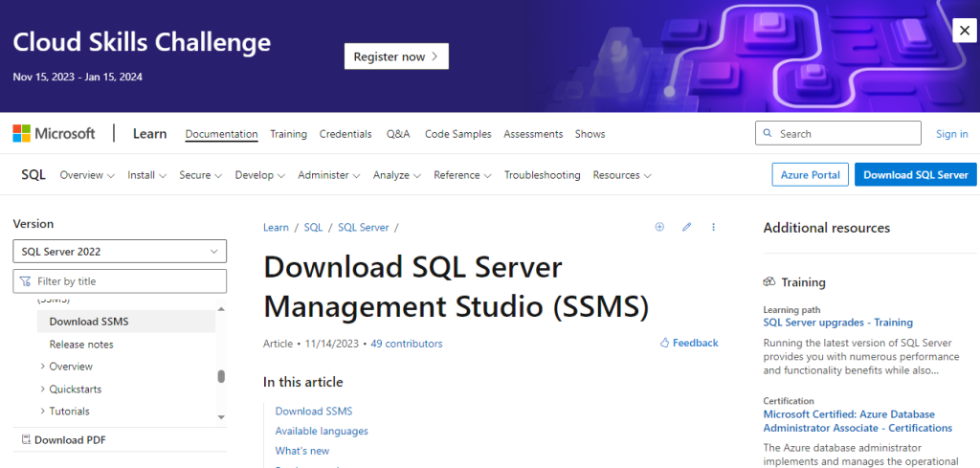The height and width of the screenshot is (468, 980).
Task: Open Code Samples in top navigation
Action: coord(458,134)
